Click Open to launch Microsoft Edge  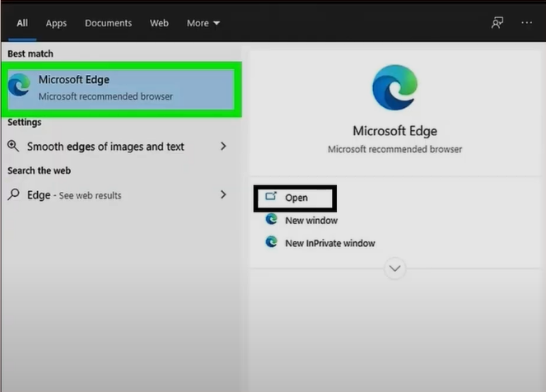pos(296,198)
